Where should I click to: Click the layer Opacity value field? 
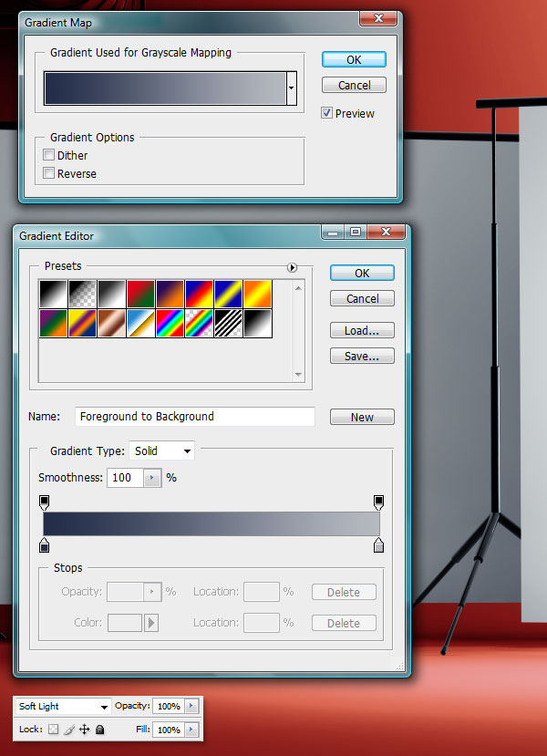(169, 707)
